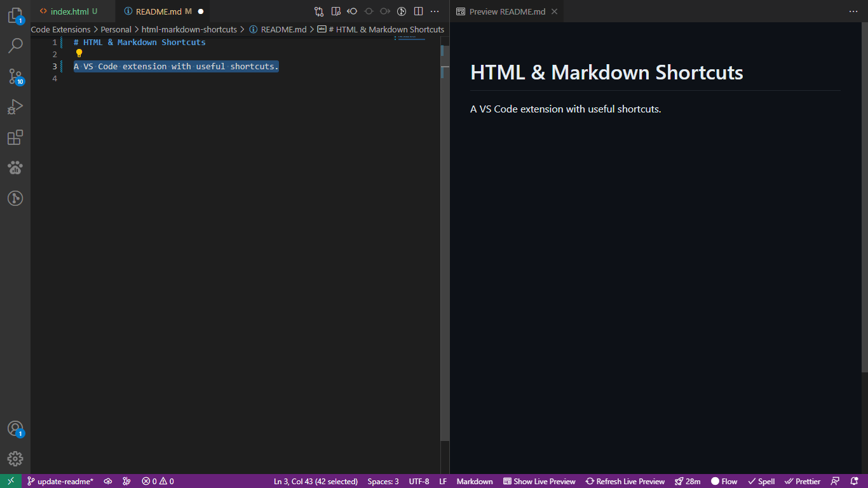Click the preview paragraph 'A VS Code extension with useful shortcuts.'

[x=566, y=109]
